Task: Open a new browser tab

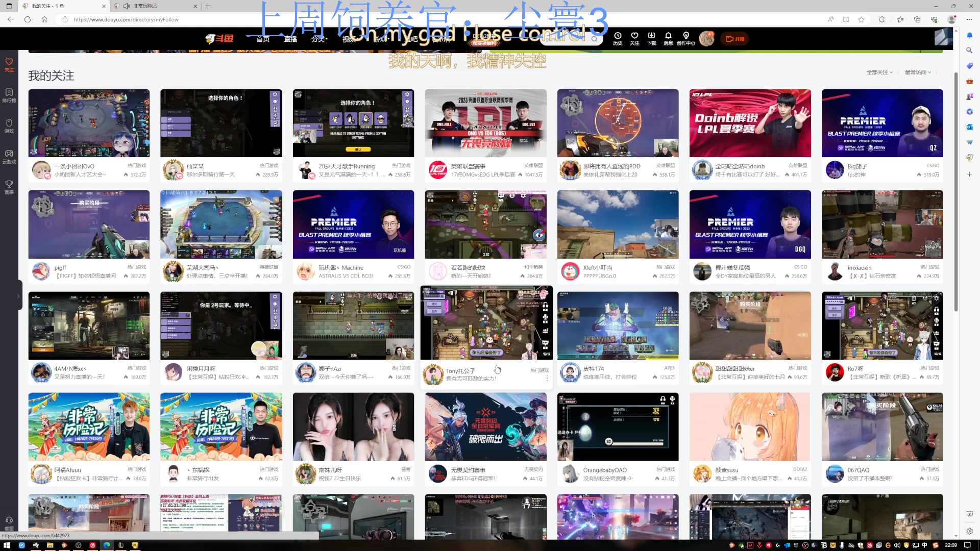Action: [208, 6]
